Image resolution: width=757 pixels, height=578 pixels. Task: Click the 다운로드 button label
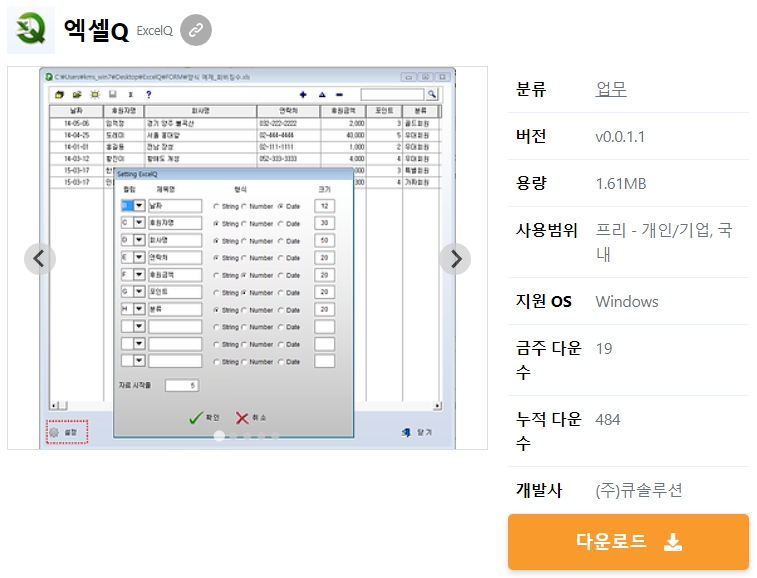click(x=611, y=541)
